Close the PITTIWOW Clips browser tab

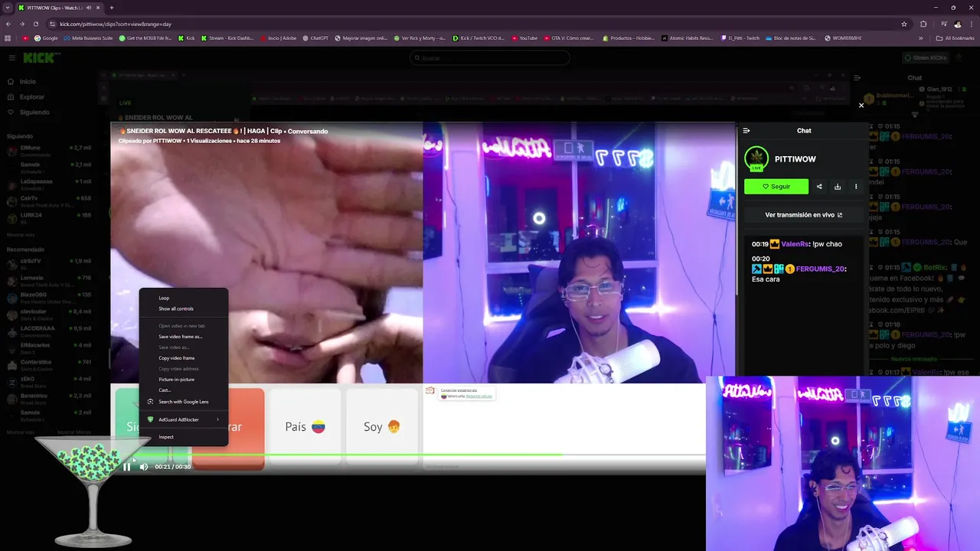98,8
